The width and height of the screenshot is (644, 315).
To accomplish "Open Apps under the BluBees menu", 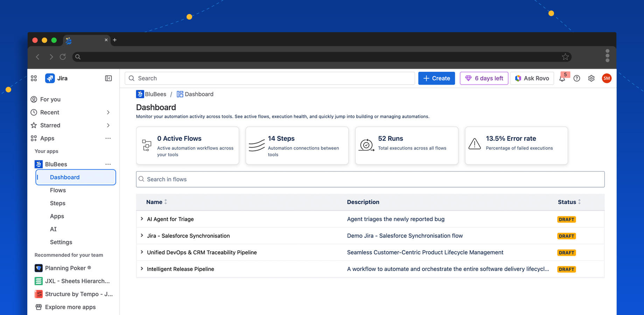I will click(57, 216).
